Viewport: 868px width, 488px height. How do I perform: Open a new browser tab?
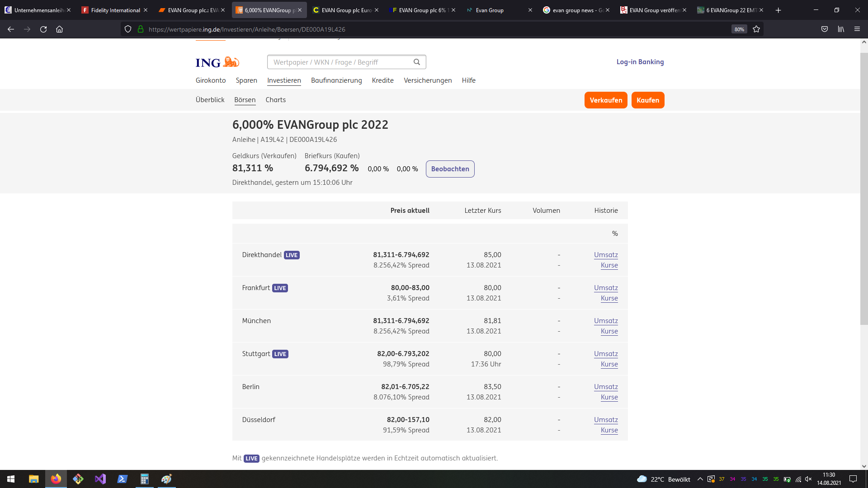(x=778, y=10)
